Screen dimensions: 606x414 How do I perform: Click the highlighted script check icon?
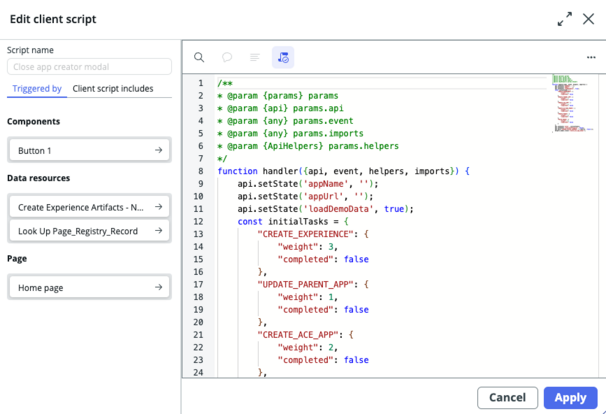pos(283,58)
